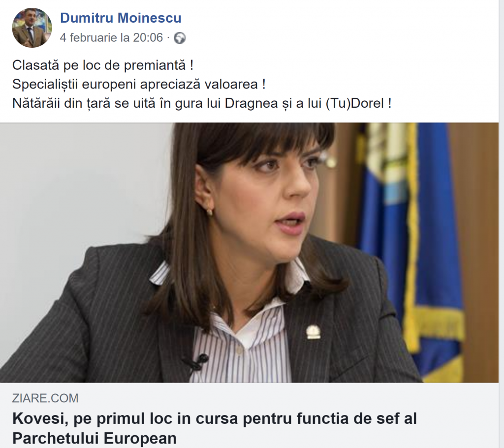Screen dimensions: 504x448
Task: Click the lapel pin in the preview photo
Action: pos(313,332)
